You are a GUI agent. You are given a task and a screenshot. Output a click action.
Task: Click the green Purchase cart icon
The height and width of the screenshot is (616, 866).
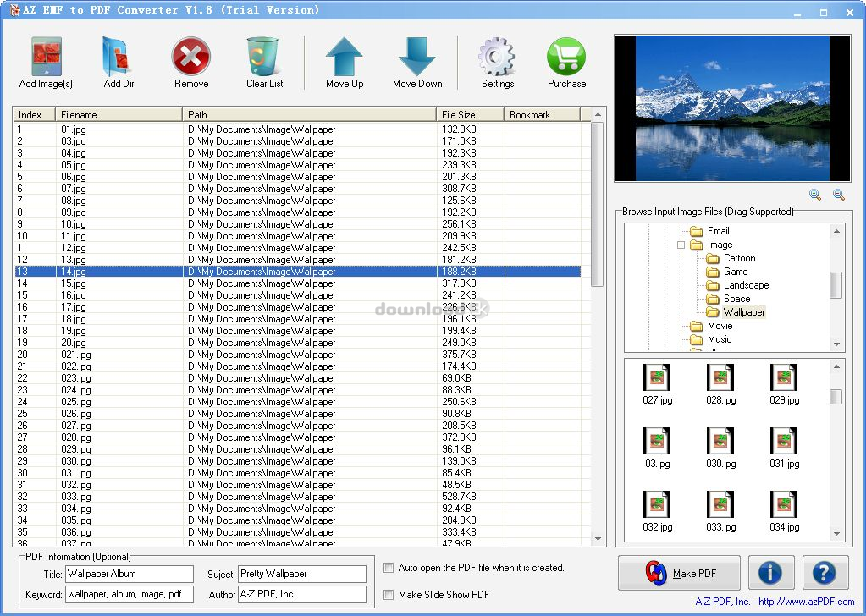tap(566, 57)
